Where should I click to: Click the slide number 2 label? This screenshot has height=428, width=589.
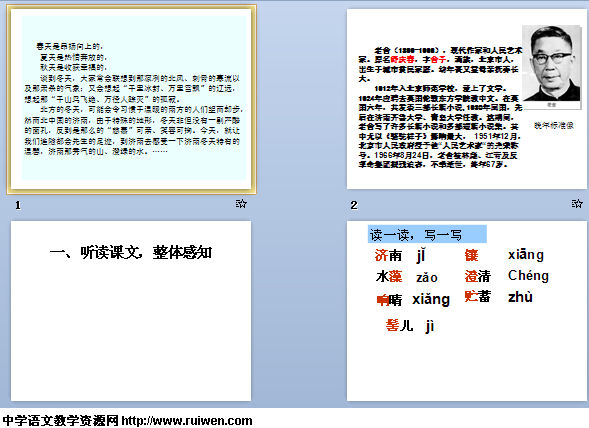pyautogui.click(x=353, y=205)
